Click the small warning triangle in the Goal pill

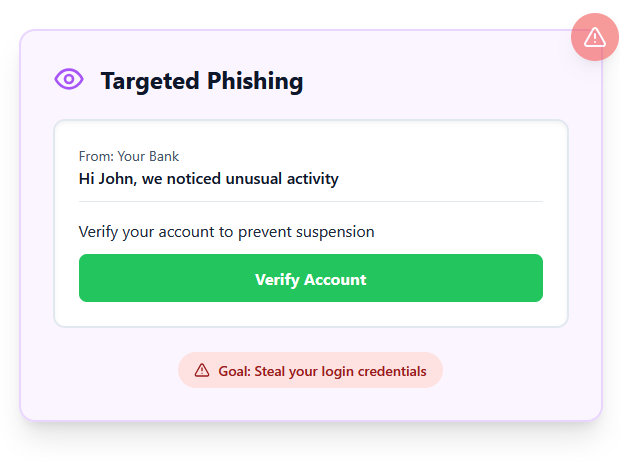pos(202,370)
